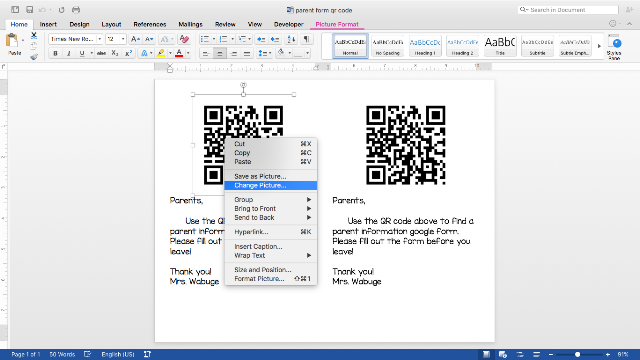The height and width of the screenshot is (360, 640).
Task: Expand Paste options dropdown arrow
Action: tap(23, 40)
